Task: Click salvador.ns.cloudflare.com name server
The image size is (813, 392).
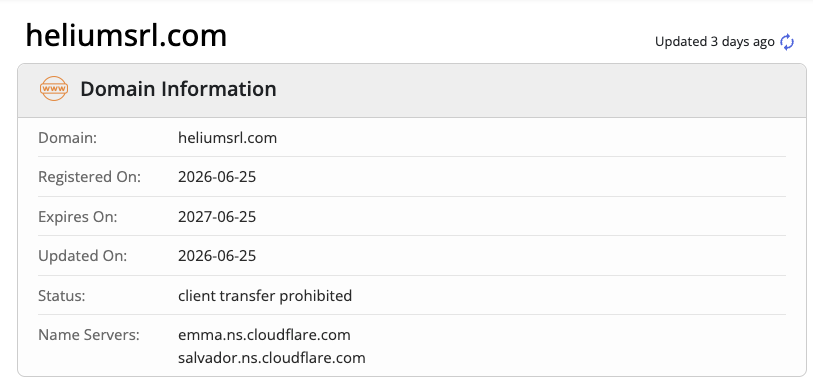Action: coord(272,358)
